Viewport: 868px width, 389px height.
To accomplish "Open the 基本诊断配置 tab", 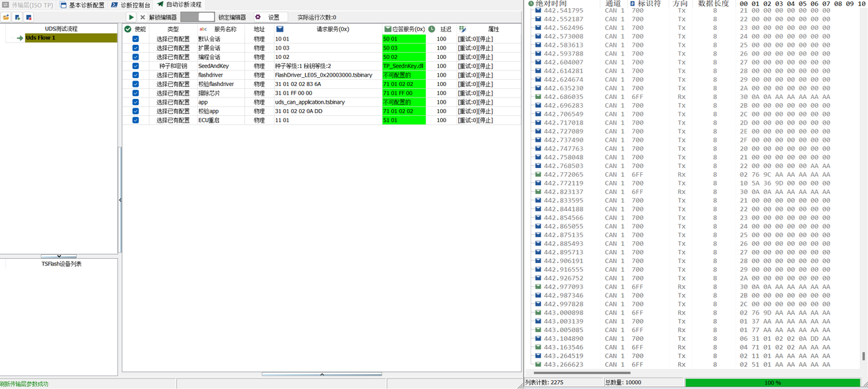I will pos(83,5).
